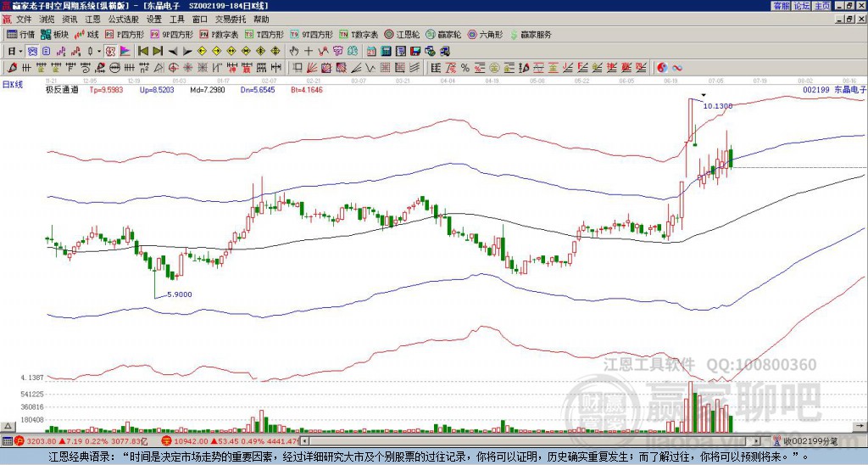
Task: Select the hand pan tool
Action: 294,52
